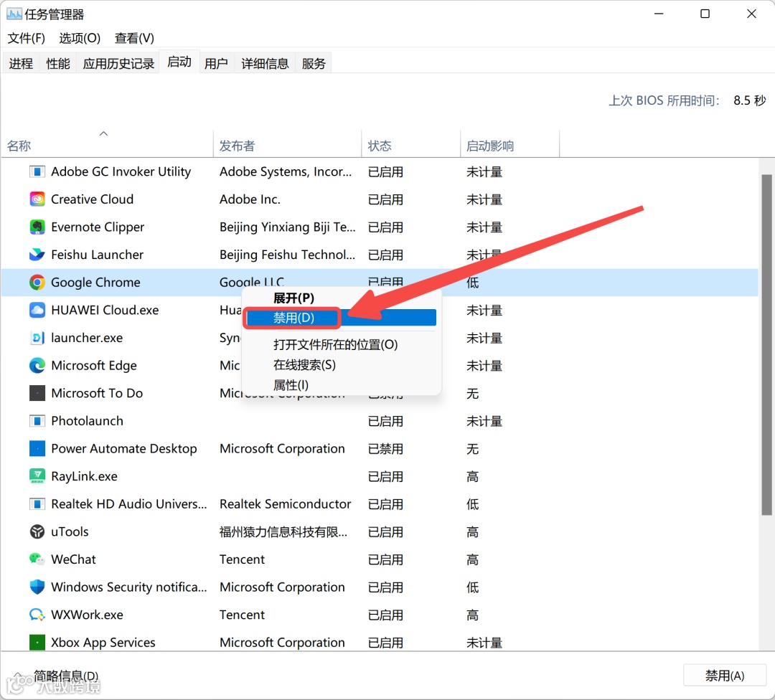Sort by the 状态 column header

coord(411,143)
